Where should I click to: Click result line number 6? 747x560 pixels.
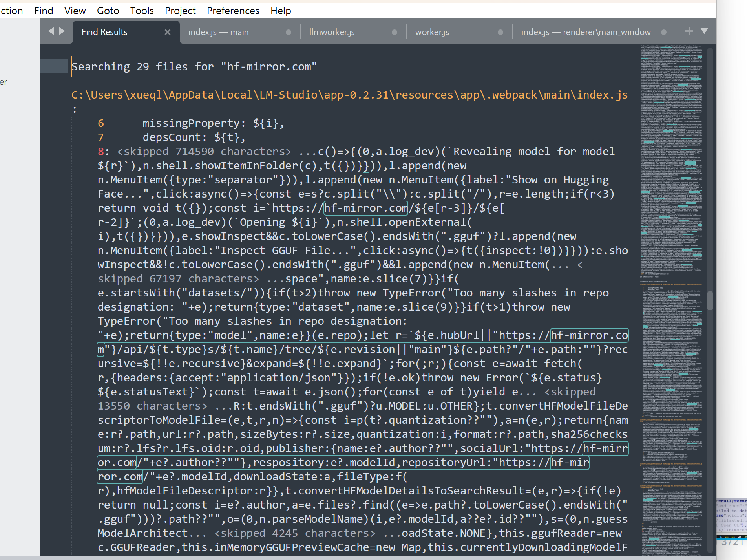(x=101, y=123)
